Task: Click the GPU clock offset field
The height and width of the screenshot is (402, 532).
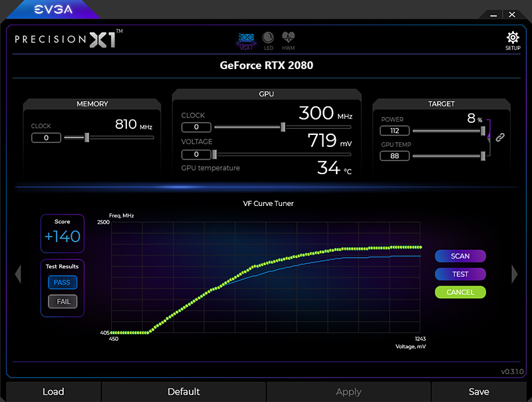Action: [196, 127]
